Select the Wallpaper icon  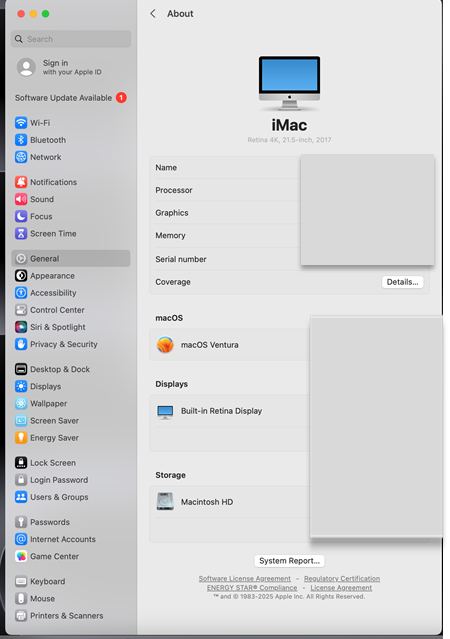tap(21, 403)
